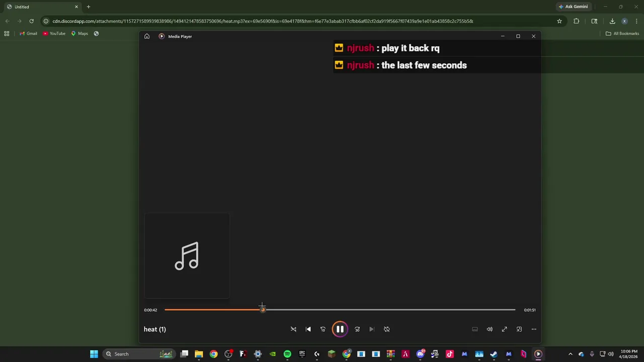Open Epic Games Launcher from the taskbar
Screen dimensions: 644x362
(302, 354)
